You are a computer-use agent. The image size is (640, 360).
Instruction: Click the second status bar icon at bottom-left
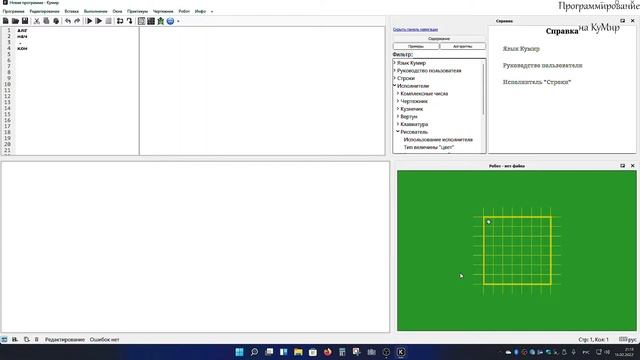15,339
